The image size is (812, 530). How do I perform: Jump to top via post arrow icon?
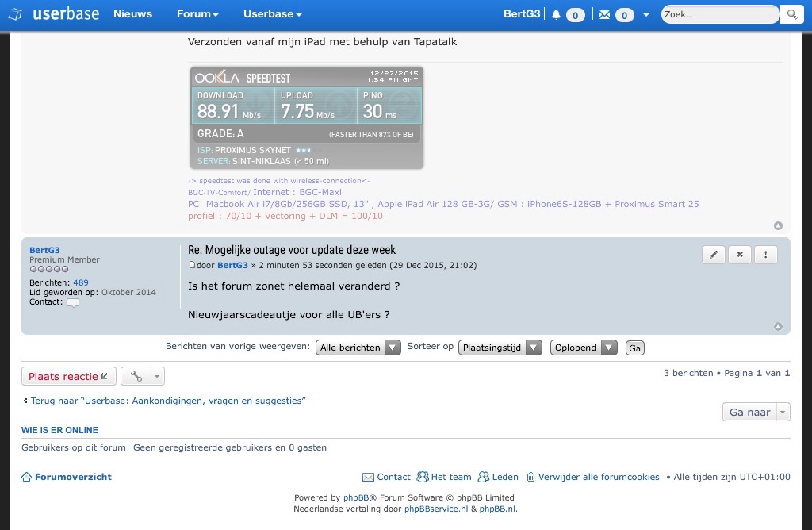[778, 326]
